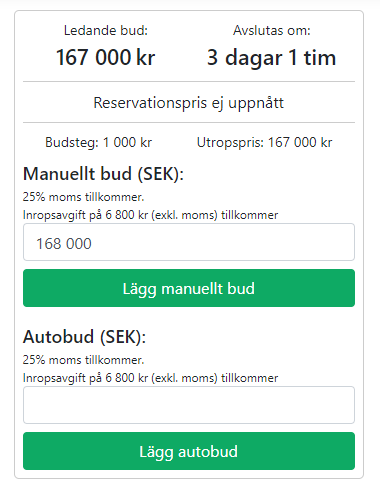Click the divider line below Reservationspris text

[189, 122]
